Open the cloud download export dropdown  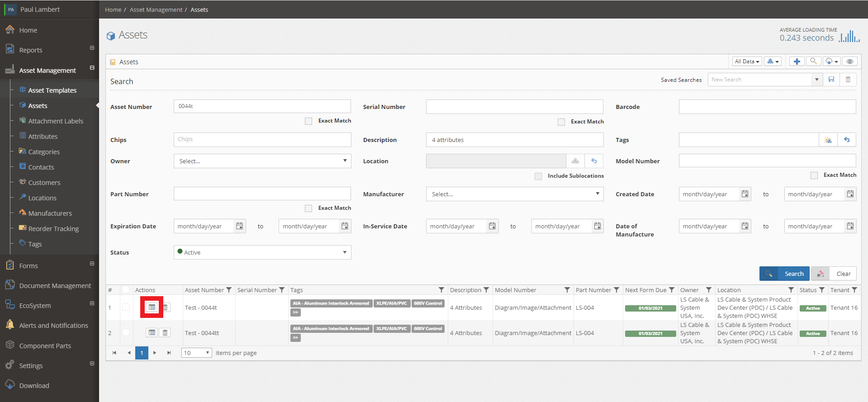click(832, 61)
